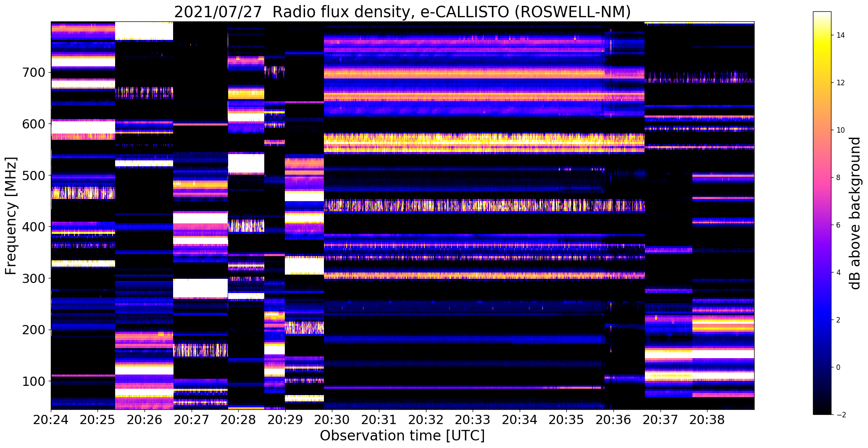Click the colorbar tick value 8
Screen dimensions: 868x448
point(839,178)
